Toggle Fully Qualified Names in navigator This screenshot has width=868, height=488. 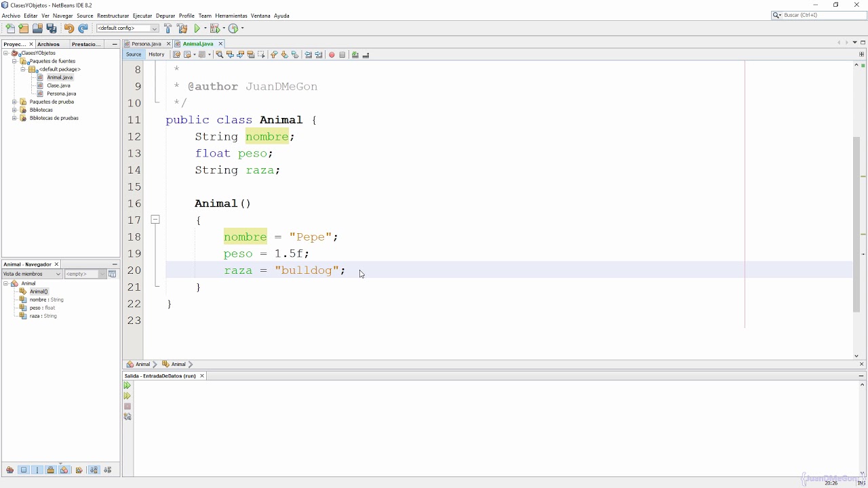(79, 470)
